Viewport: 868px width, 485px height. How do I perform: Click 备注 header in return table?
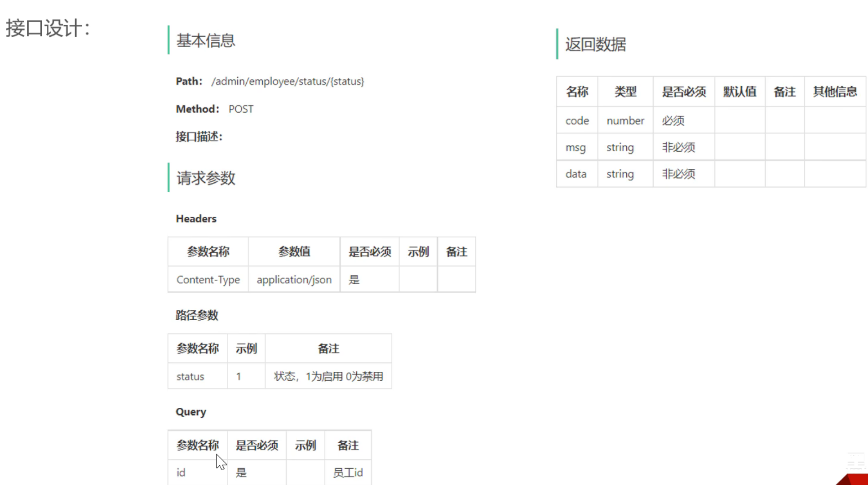pos(784,92)
